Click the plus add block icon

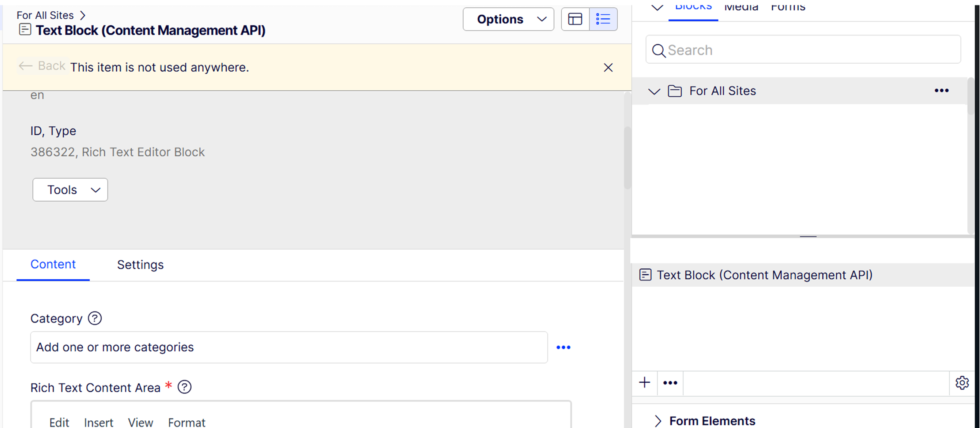644,383
